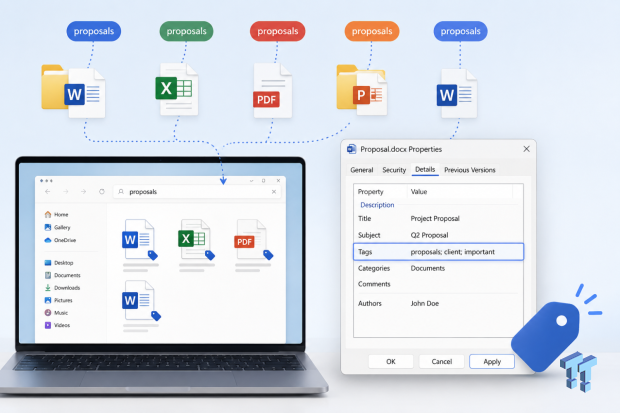Click Cancel in the Properties dialog

pos(442,361)
